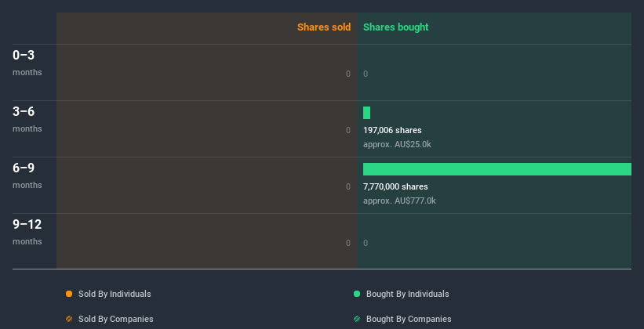The image size is (644, 329).
Task: Click the 7,770,000 shares text
Action: coord(395,186)
